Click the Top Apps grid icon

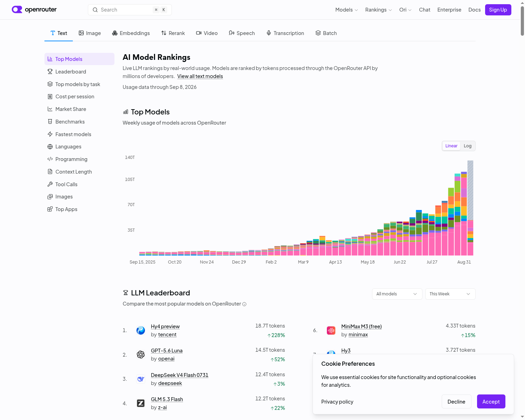(x=50, y=209)
